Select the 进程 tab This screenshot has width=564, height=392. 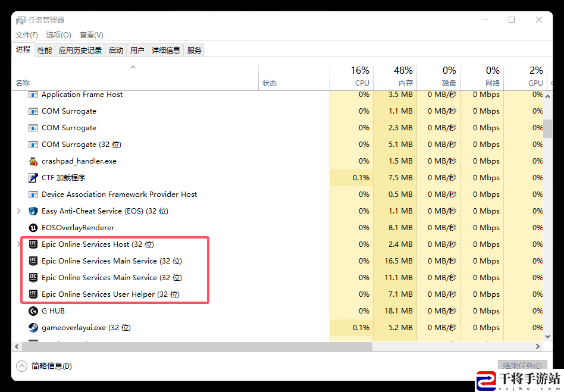(x=23, y=49)
